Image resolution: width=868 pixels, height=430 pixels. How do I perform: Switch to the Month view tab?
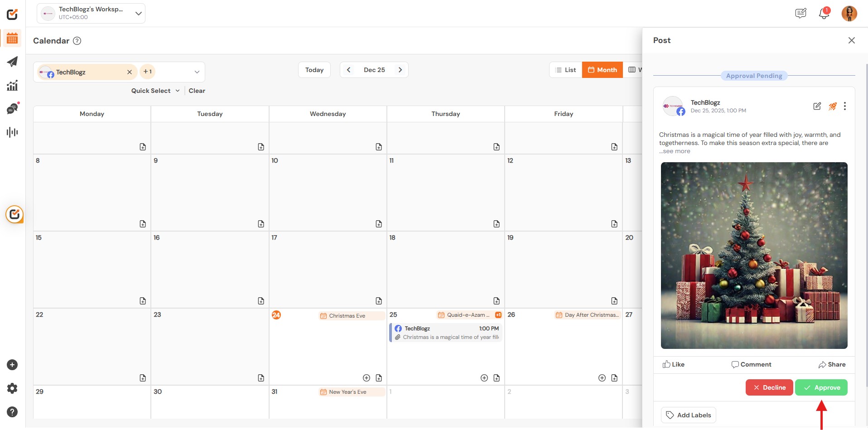point(602,70)
